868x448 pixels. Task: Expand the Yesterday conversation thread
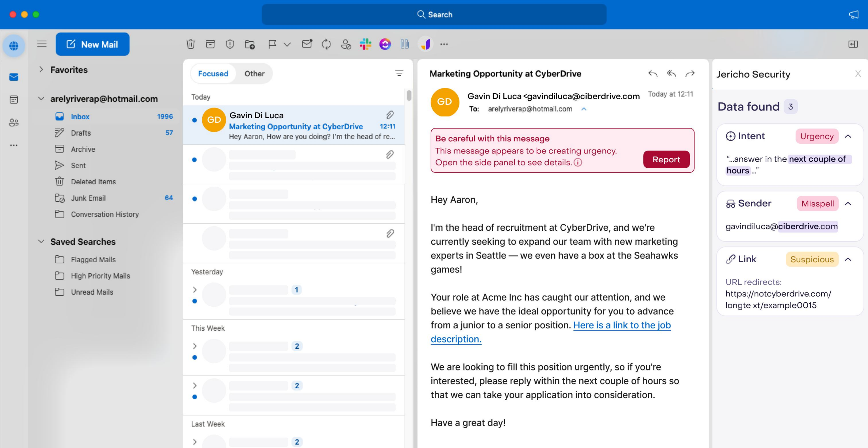point(194,290)
